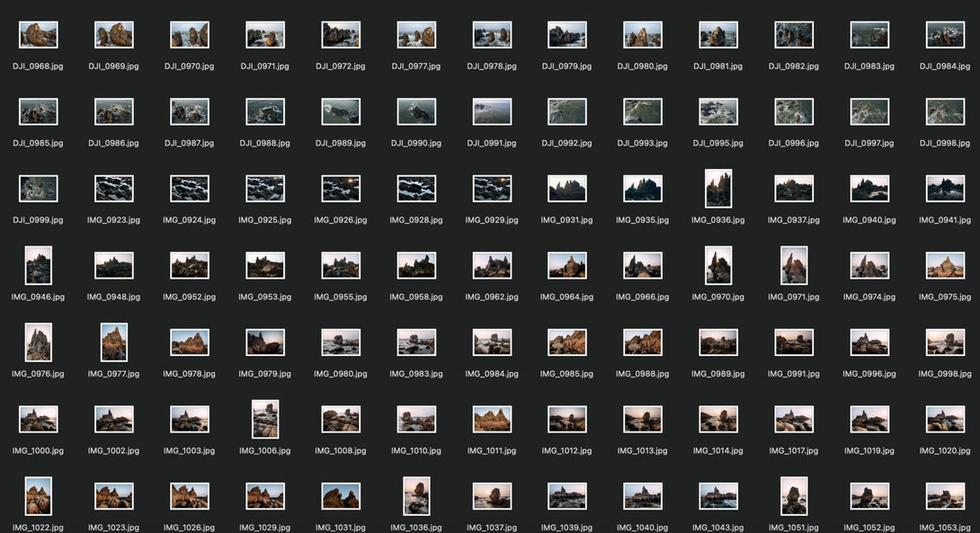
Task: Choose the IMG_0929.jpg thumbnail
Action: pos(492,189)
